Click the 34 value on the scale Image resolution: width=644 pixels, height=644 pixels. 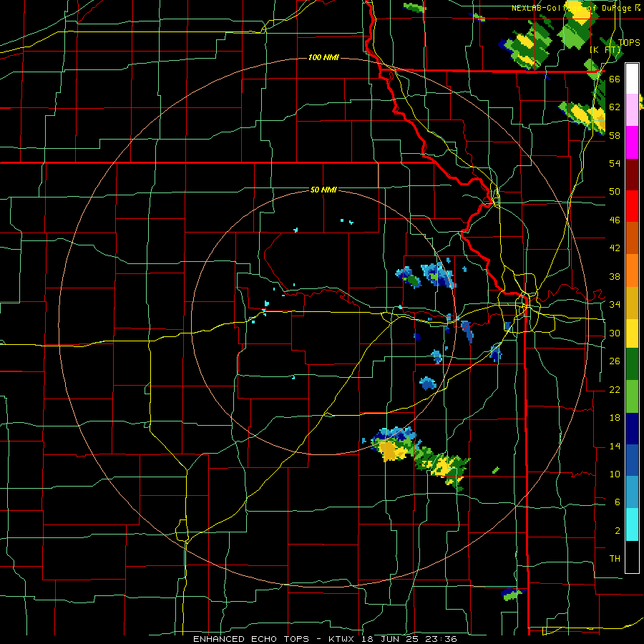click(x=615, y=305)
